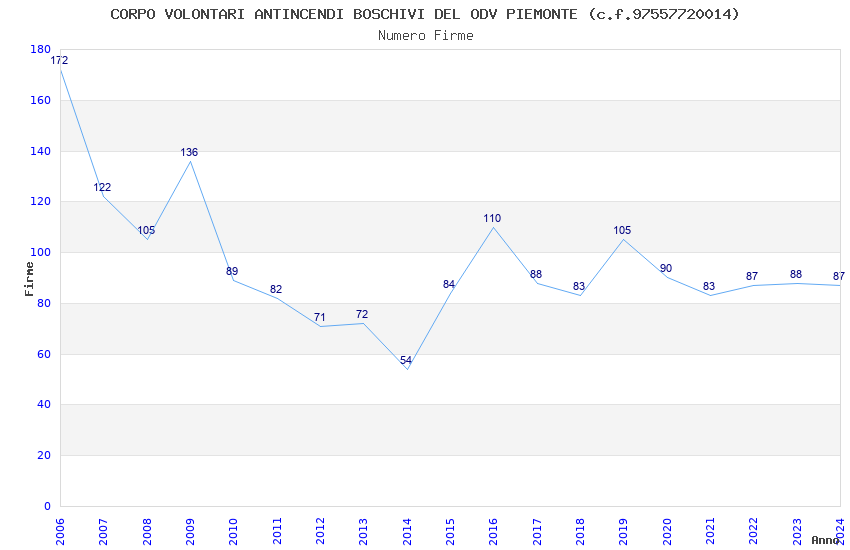Click the 180 y-axis tick value
The image size is (850, 550).
pos(41,49)
